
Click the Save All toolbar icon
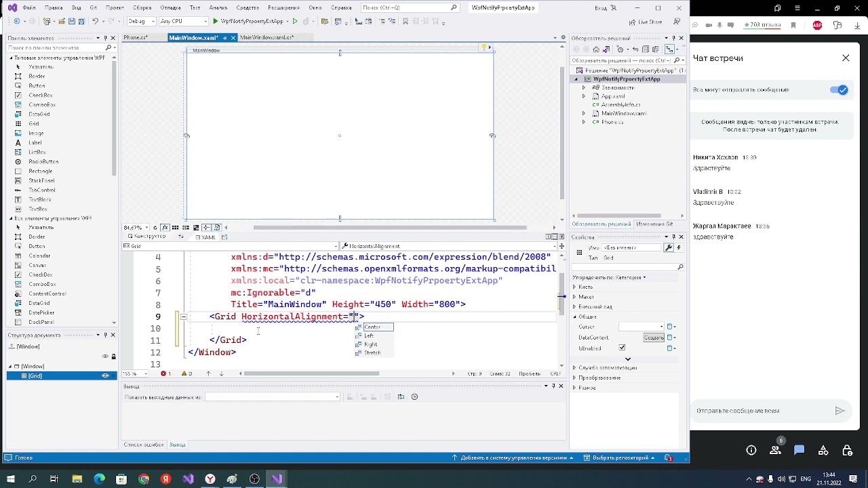(80, 22)
